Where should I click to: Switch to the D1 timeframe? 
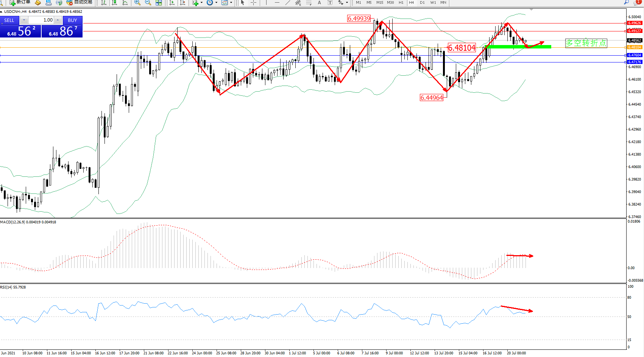point(422,3)
